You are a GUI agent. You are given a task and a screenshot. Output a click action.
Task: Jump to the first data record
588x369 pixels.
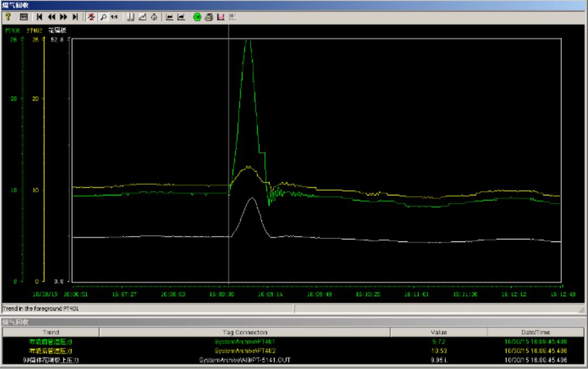pyautogui.click(x=40, y=17)
